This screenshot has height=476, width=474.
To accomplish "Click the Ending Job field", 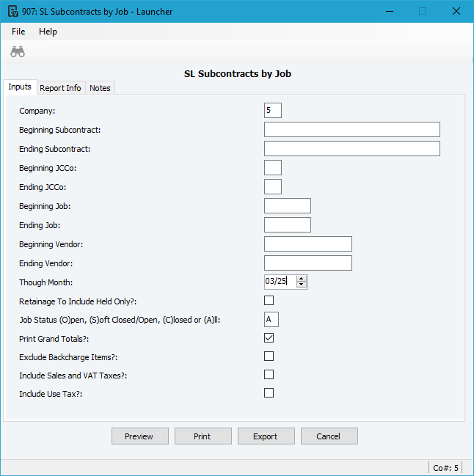I will (287, 225).
